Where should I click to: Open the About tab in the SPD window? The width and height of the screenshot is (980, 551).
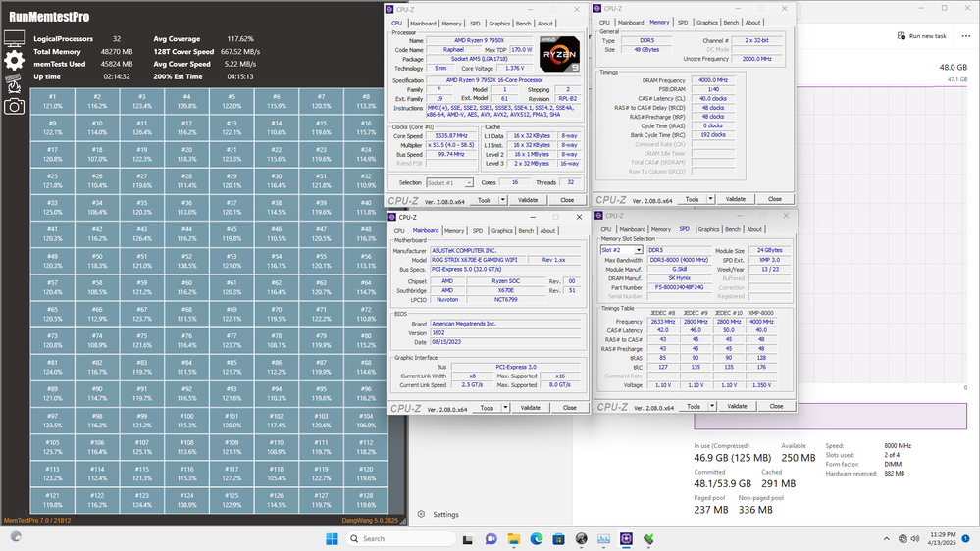click(x=754, y=229)
